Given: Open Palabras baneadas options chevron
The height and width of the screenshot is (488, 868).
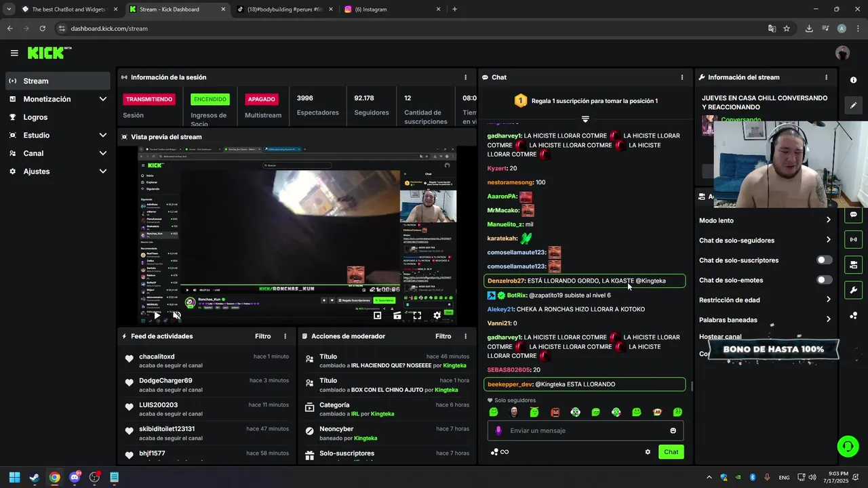Looking at the screenshot, I should click(828, 319).
